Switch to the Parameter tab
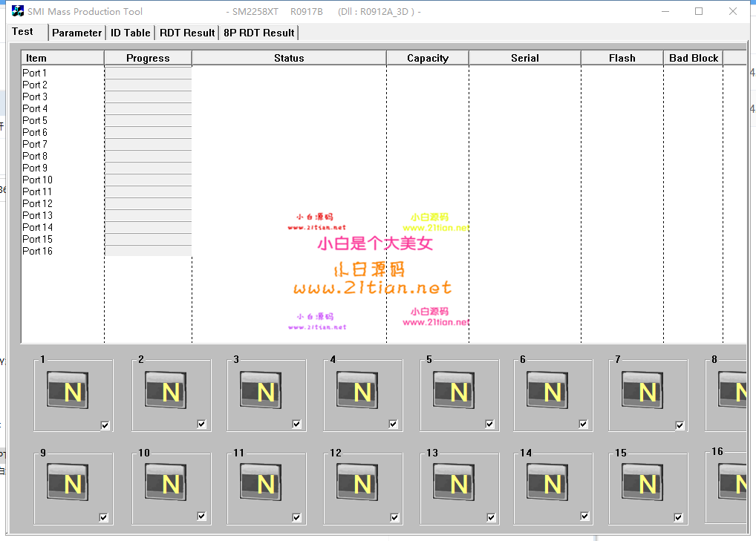This screenshot has width=756, height=541. pos(76,33)
